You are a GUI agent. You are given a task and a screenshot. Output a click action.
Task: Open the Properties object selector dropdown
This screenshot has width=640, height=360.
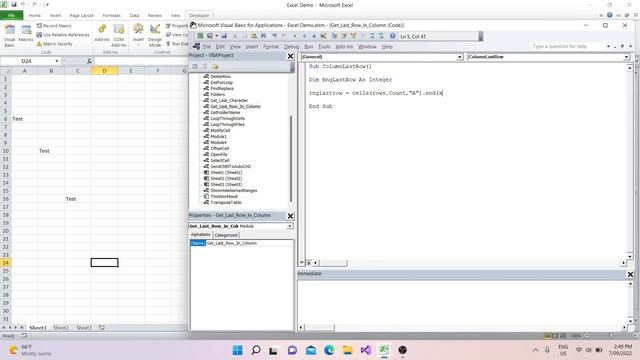[x=290, y=226]
